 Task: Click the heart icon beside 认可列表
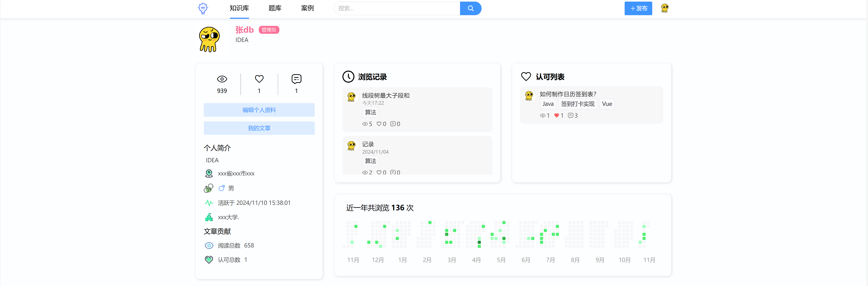tap(526, 77)
